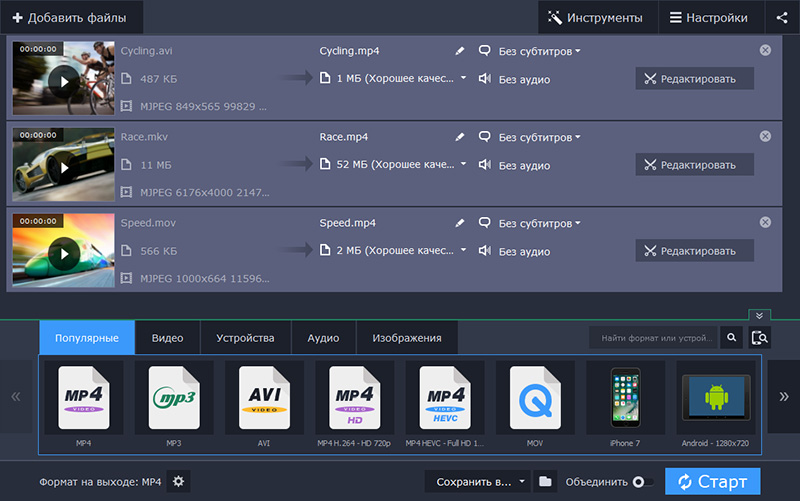Screen dimensions: 800x501
Task: Collapse the format panel chevron
Action: click(x=761, y=315)
